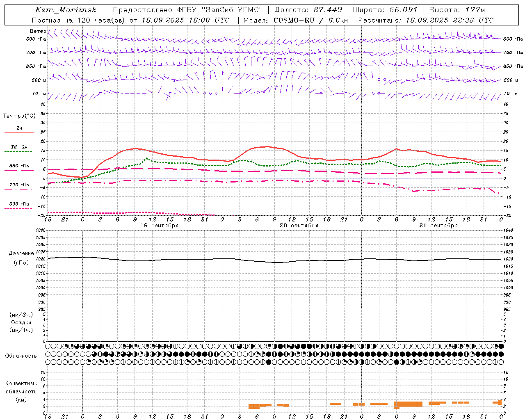Click the station name Kem_Mariinsk
This screenshot has height=420, width=525.
click(x=66, y=10)
